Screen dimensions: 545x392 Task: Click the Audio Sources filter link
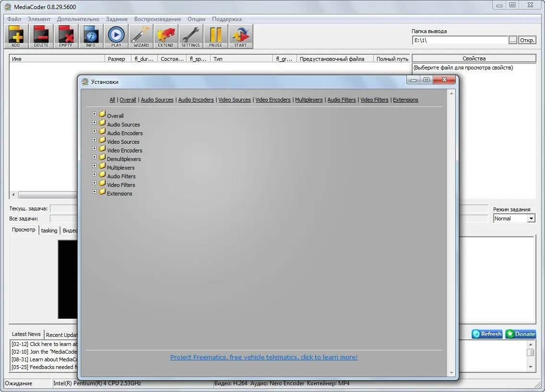[x=157, y=100]
